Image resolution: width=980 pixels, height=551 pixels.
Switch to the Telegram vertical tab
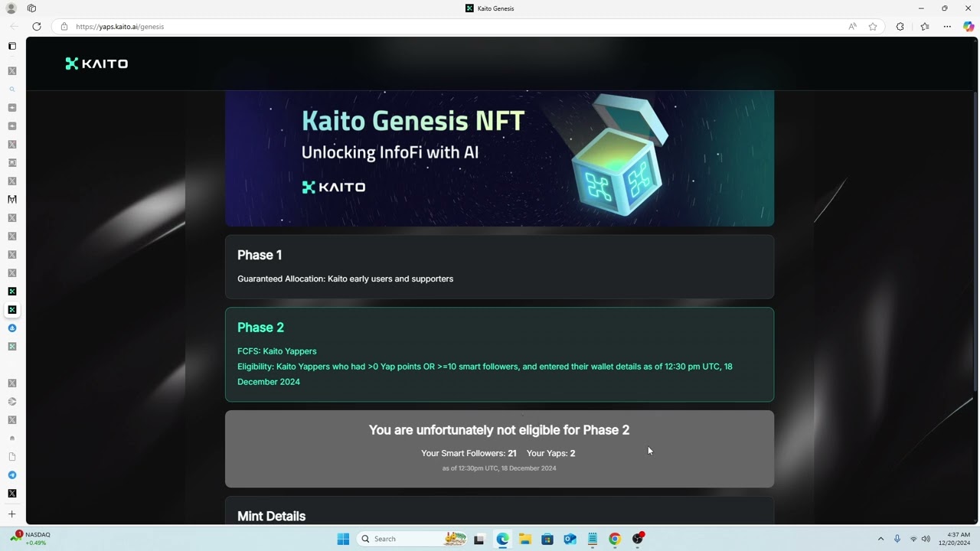(11, 474)
